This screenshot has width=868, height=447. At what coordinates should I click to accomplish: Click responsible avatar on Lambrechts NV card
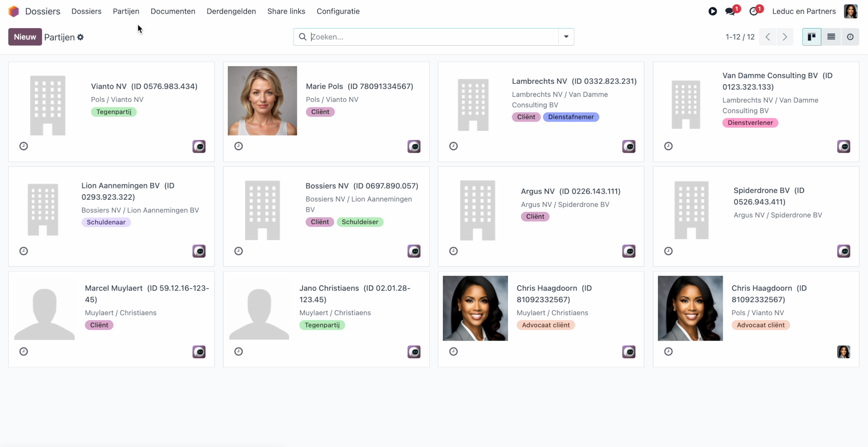point(629,146)
